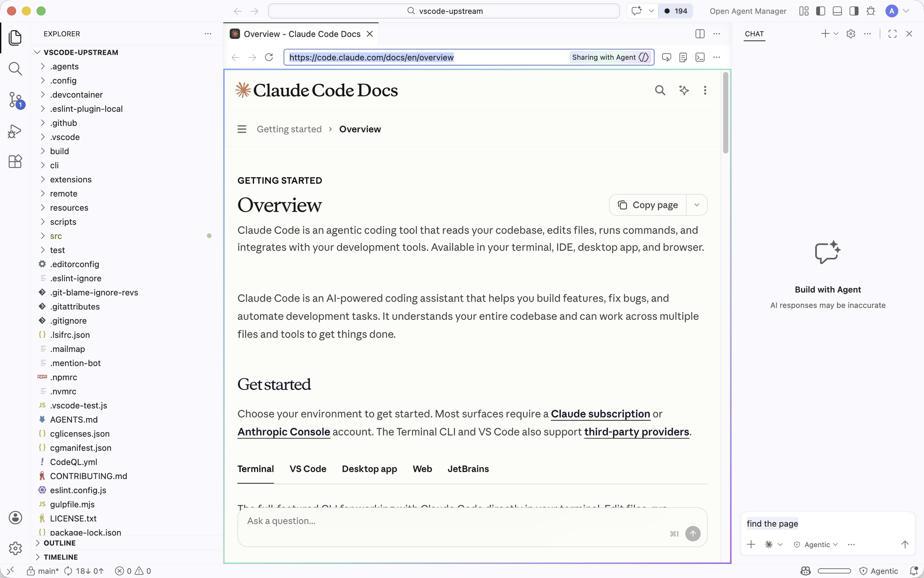The height and width of the screenshot is (578, 924).
Task: Click the docs search magnifier icon
Action: click(660, 90)
